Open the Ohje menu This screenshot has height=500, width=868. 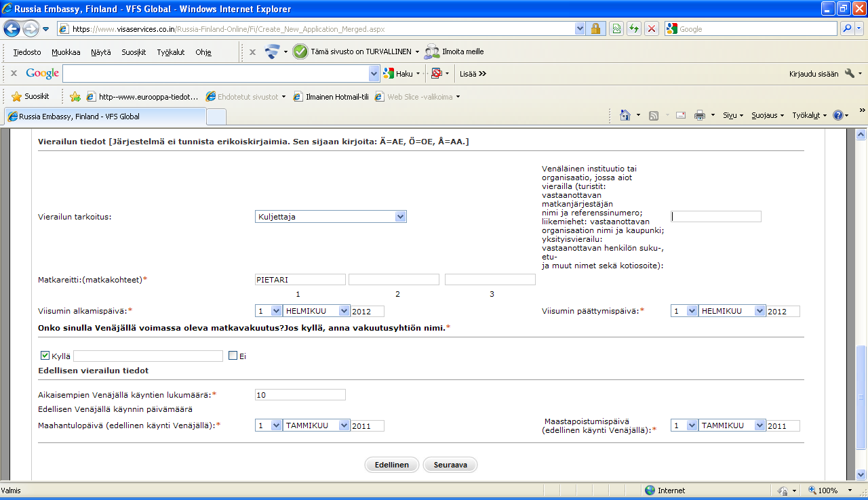point(203,52)
